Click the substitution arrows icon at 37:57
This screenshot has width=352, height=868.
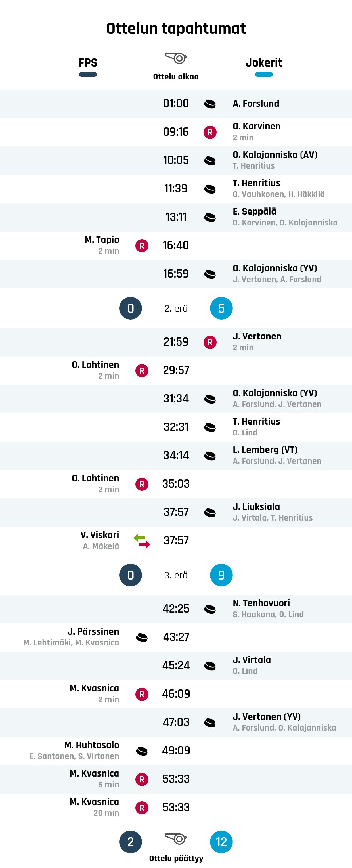pyautogui.click(x=142, y=541)
